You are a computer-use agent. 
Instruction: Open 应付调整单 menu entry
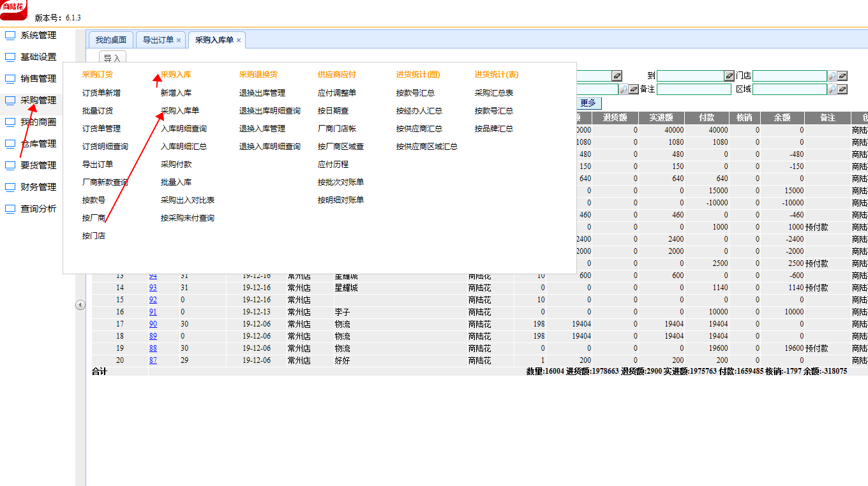[x=337, y=93]
